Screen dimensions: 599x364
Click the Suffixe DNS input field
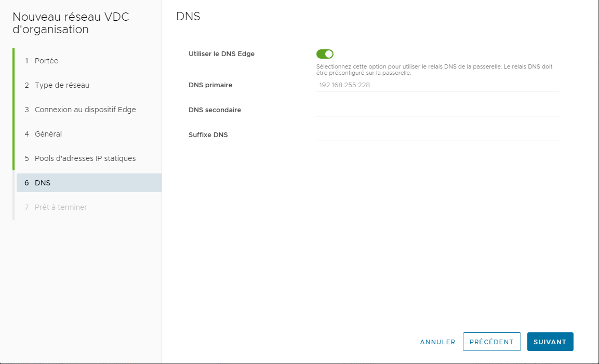438,135
